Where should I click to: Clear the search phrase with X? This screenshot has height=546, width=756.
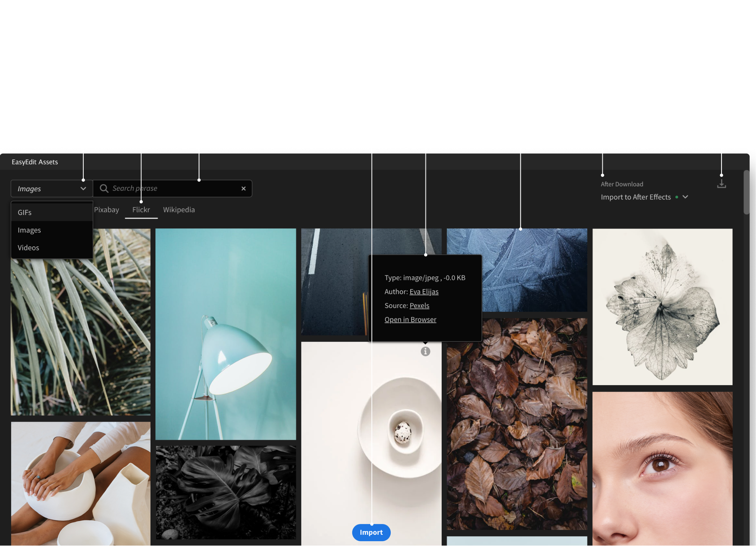(243, 189)
